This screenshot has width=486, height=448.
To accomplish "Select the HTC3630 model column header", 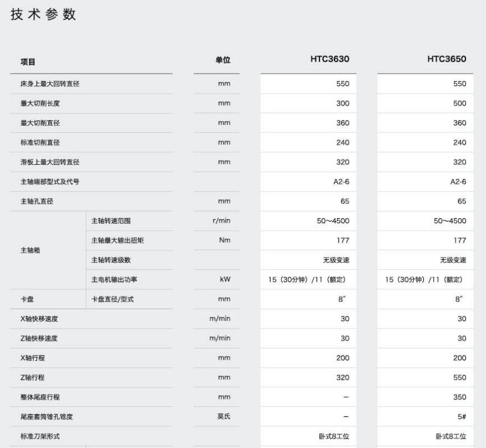I will (330, 59).
